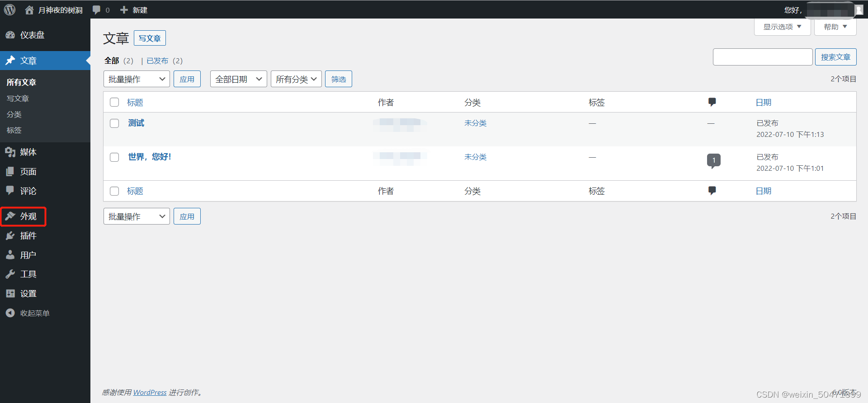868x403 pixels.
Task: Sort by 标题 in table footer
Action: pyautogui.click(x=135, y=191)
